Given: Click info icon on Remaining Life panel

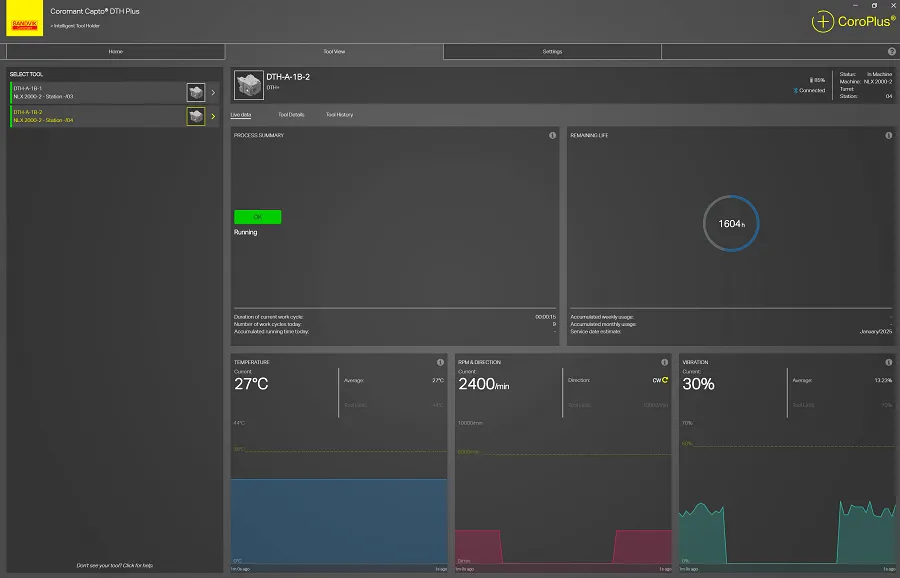Looking at the screenshot, I should click(x=888, y=135).
